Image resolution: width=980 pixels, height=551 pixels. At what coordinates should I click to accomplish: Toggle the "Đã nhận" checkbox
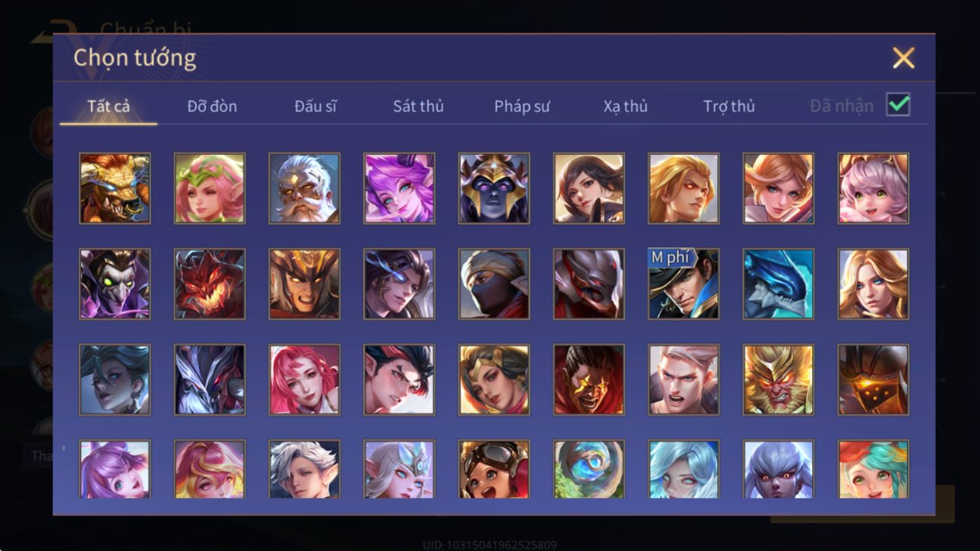tap(898, 106)
